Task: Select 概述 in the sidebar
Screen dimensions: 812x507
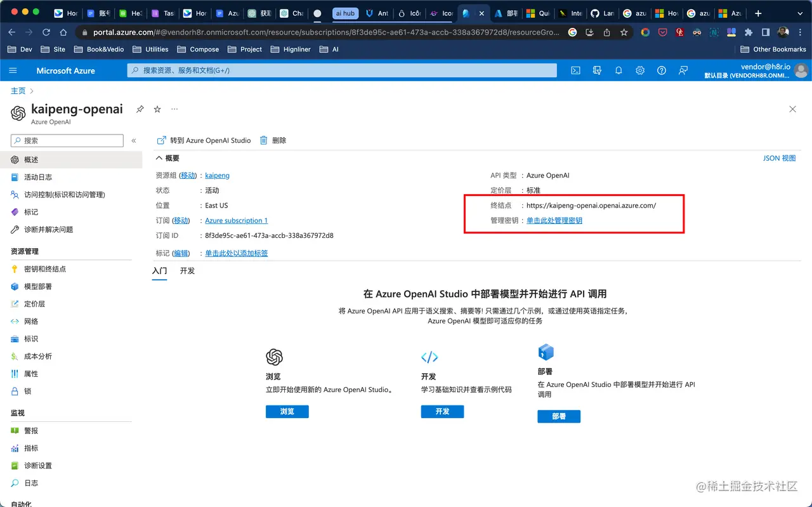Action: pos(71,160)
